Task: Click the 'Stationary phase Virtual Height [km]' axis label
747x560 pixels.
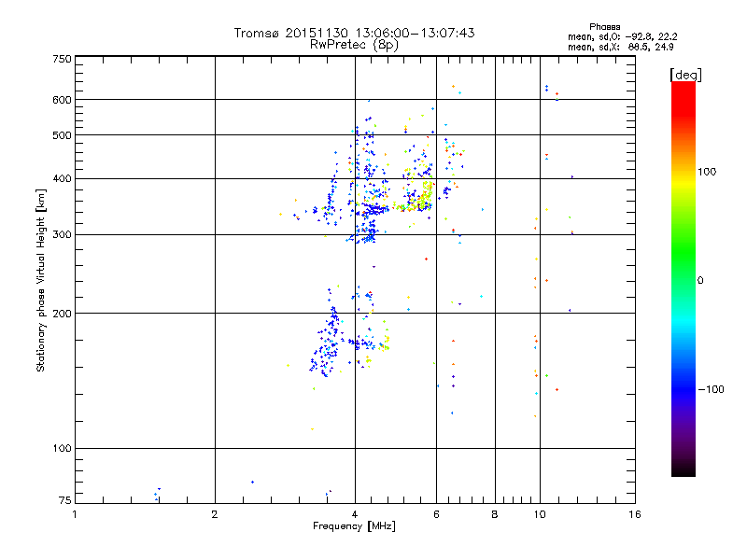Action: tap(40, 281)
